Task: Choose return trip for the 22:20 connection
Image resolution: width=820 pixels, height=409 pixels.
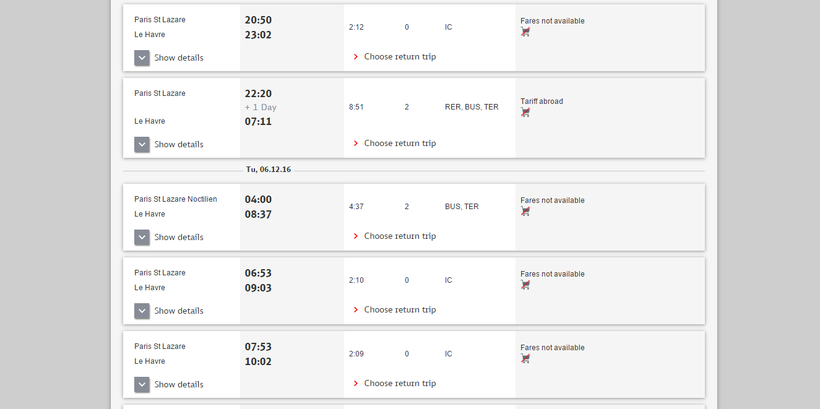Action: point(399,144)
